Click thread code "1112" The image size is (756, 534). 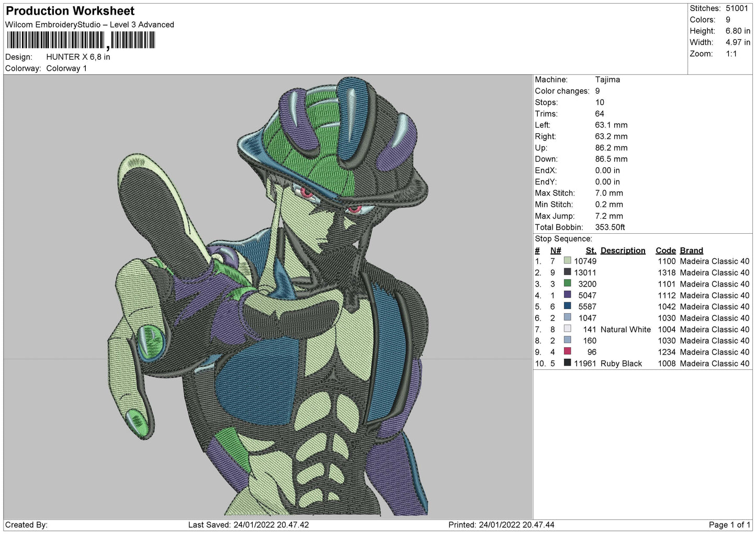[x=667, y=296]
